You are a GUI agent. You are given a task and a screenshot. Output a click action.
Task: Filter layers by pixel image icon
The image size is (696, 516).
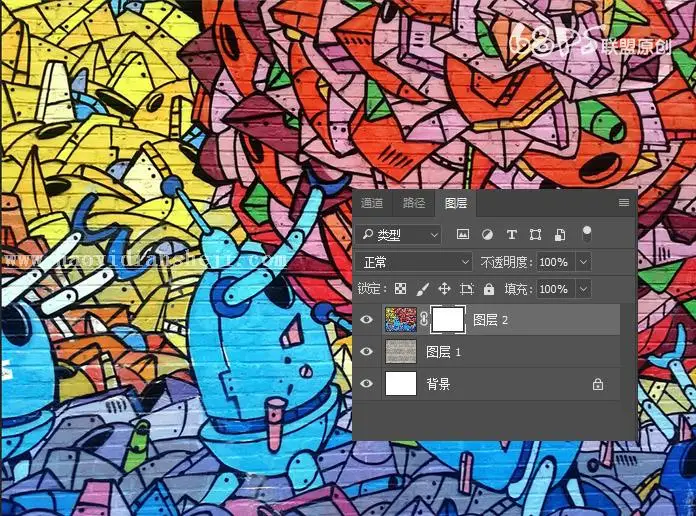[463, 234]
